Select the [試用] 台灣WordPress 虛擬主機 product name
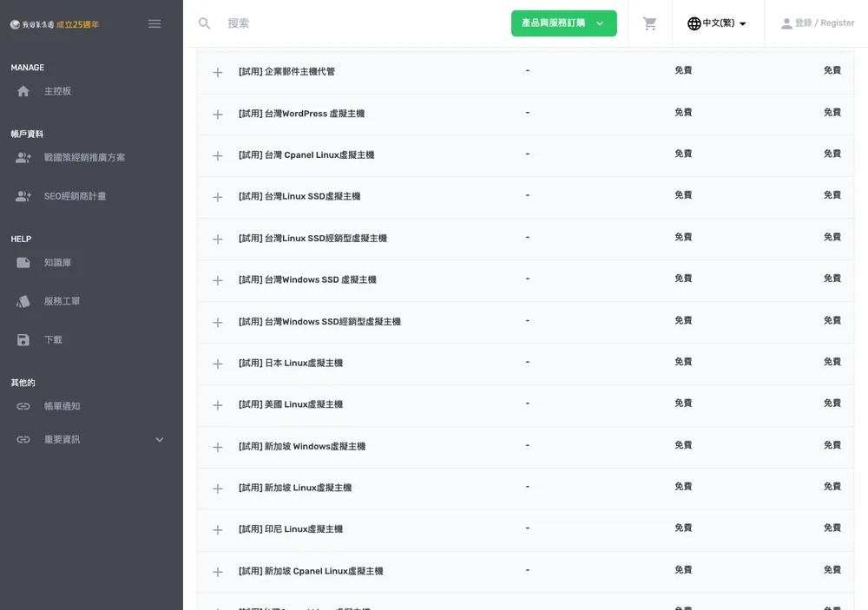Image resolution: width=868 pixels, height=610 pixels. tap(302, 114)
